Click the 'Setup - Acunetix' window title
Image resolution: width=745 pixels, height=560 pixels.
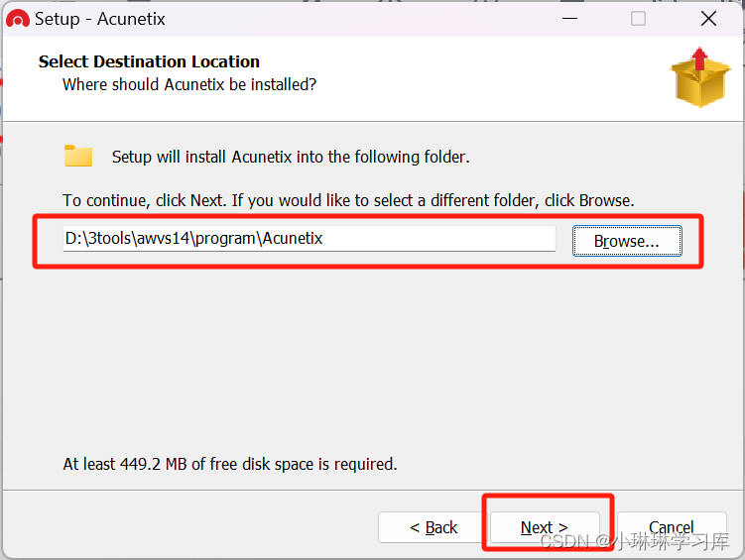100,19
